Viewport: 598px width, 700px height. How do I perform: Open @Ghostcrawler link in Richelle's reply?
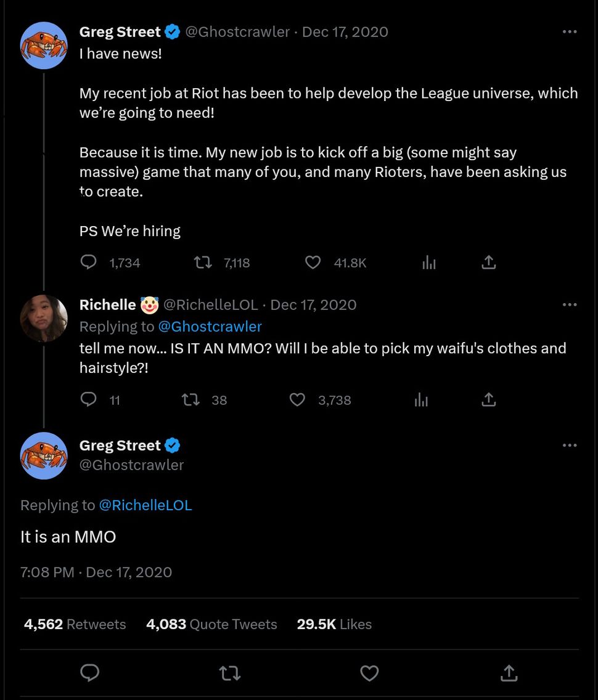pos(210,327)
